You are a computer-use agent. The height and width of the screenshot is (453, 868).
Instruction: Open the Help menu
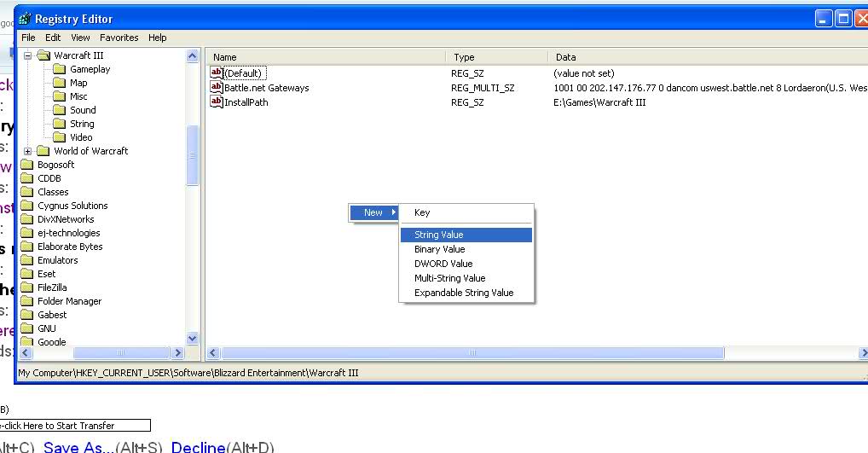157,38
